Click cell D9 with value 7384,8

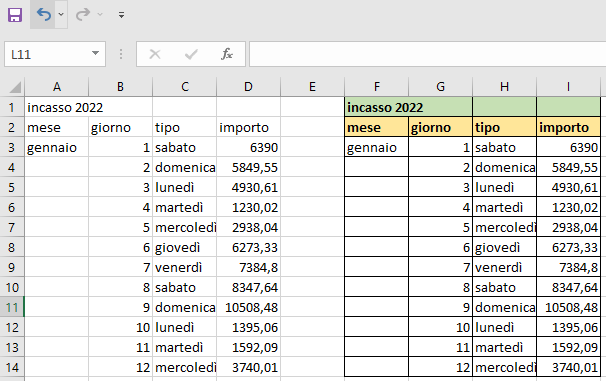(x=249, y=267)
